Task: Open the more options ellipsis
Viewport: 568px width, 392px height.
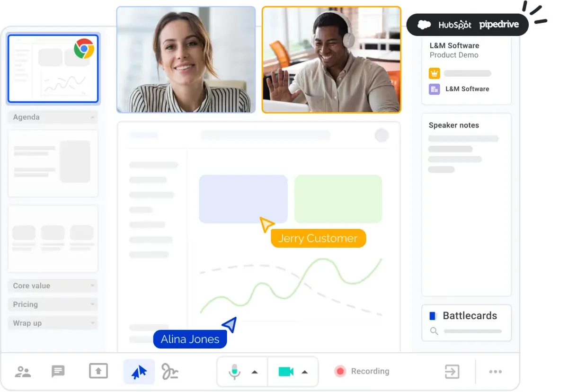Action: coord(496,372)
